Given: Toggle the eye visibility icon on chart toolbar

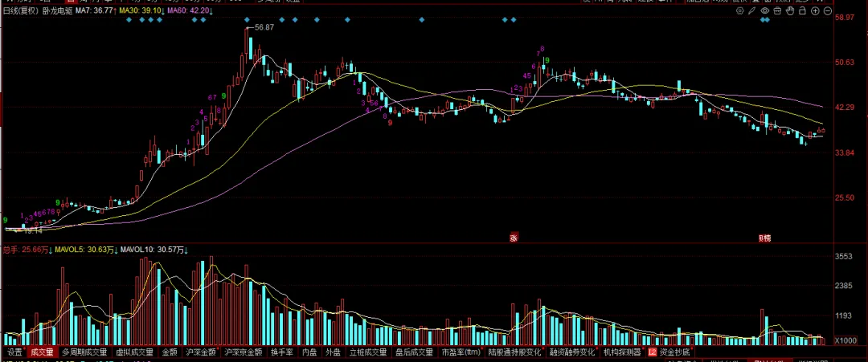Looking at the screenshot, I should pyautogui.click(x=765, y=10).
